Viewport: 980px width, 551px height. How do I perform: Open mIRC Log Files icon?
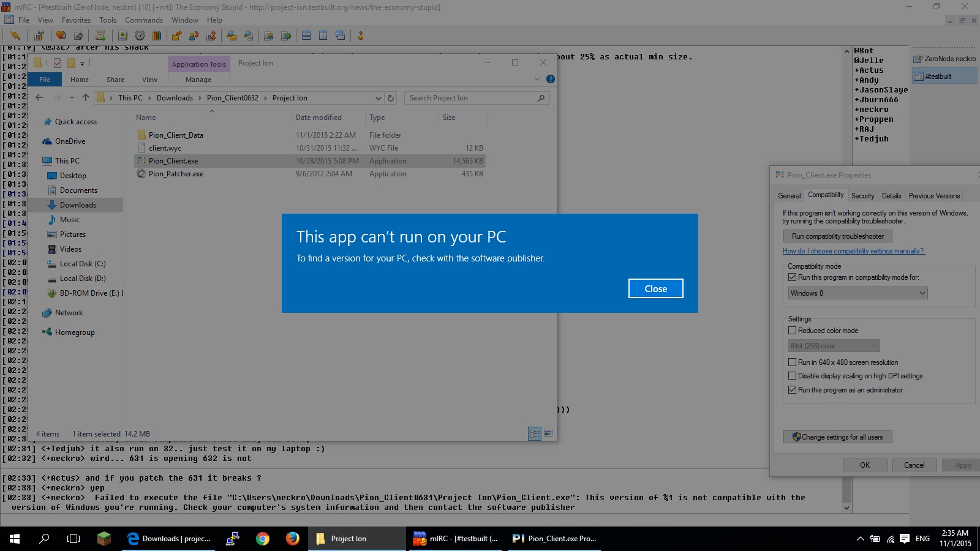[248, 36]
